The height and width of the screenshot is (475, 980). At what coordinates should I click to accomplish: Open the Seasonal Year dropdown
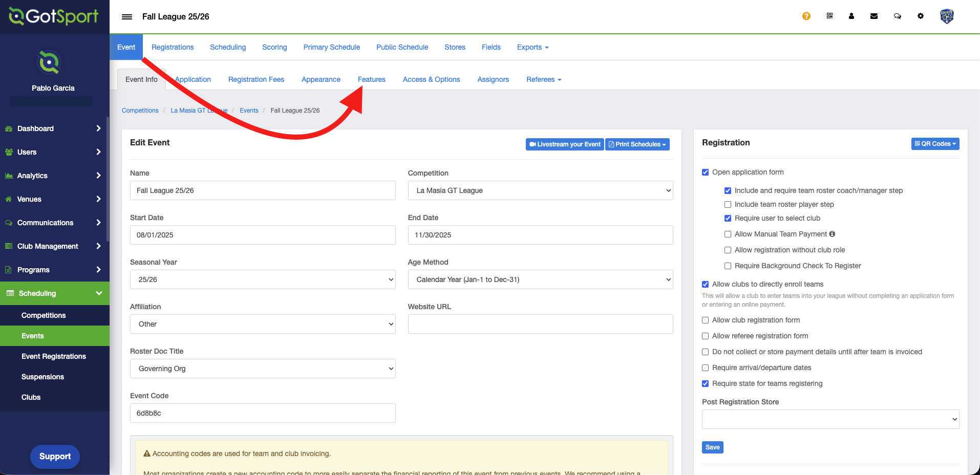pos(262,279)
